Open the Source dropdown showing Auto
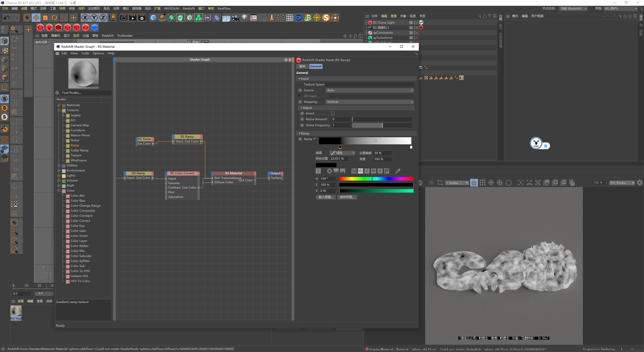The width and height of the screenshot is (644, 352). tap(370, 90)
